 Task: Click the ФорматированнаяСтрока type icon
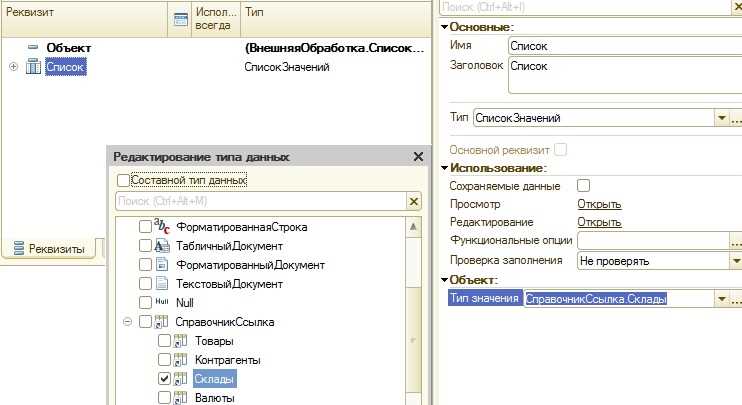(161, 226)
